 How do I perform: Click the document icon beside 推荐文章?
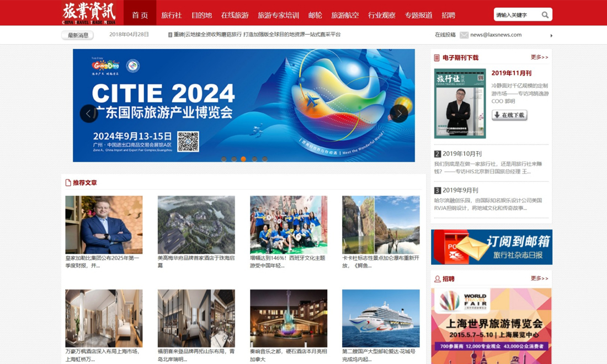pos(68,183)
